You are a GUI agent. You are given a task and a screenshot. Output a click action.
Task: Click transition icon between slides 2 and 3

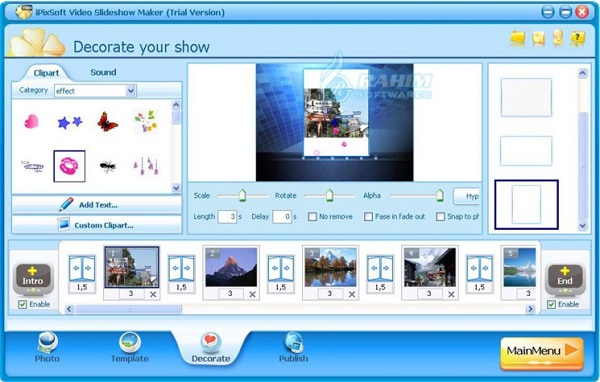click(x=281, y=269)
